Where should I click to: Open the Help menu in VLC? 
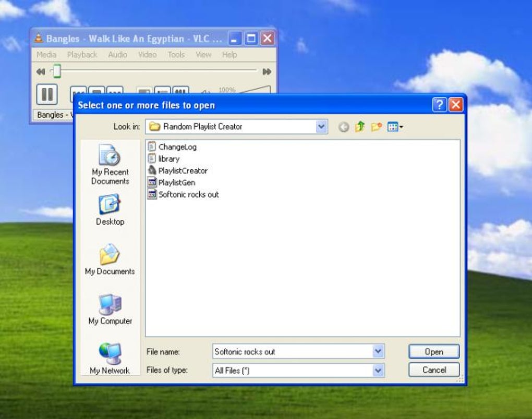pyautogui.click(x=229, y=55)
